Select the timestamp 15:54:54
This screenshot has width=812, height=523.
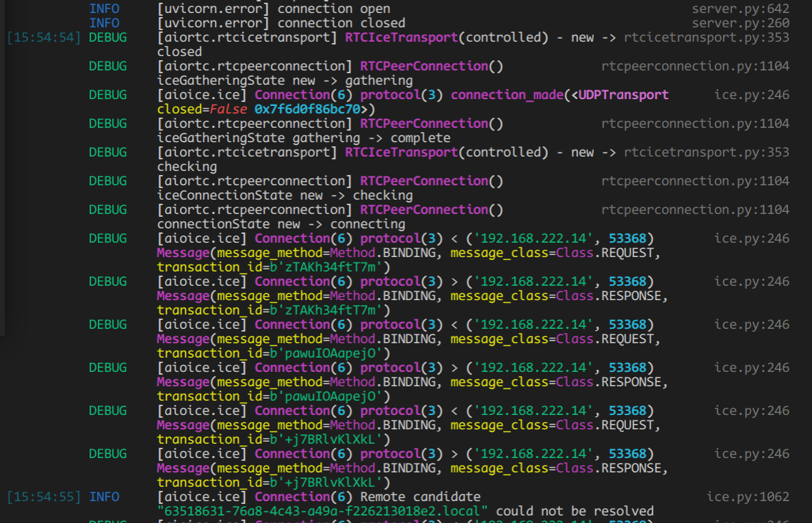coord(43,37)
